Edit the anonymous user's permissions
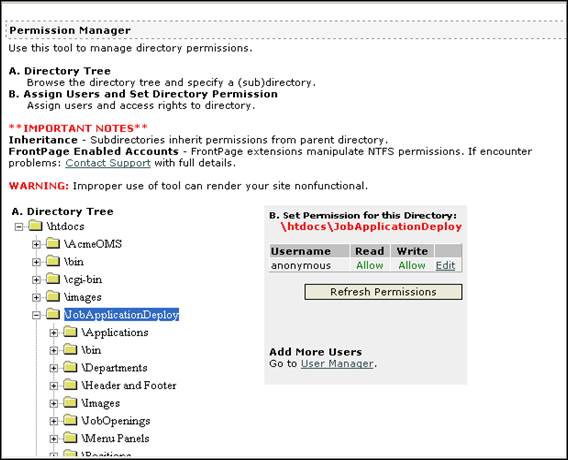 [x=445, y=265]
